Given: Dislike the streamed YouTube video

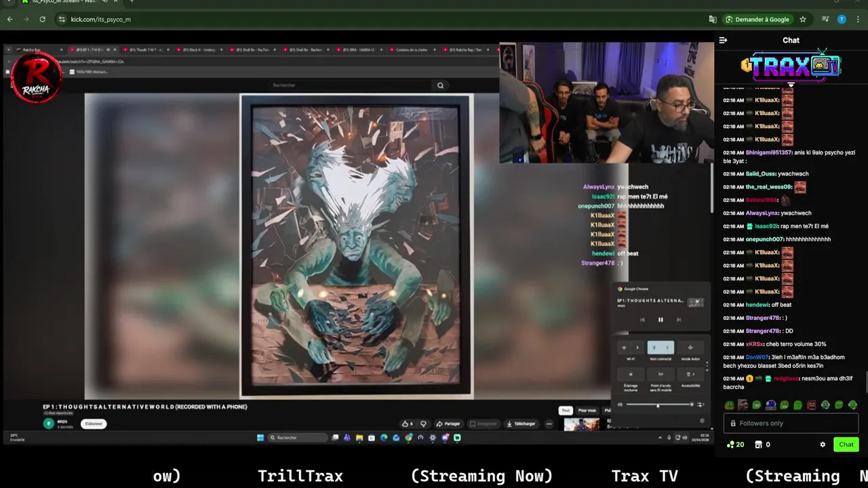Looking at the screenshot, I should pyautogui.click(x=423, y=424).
